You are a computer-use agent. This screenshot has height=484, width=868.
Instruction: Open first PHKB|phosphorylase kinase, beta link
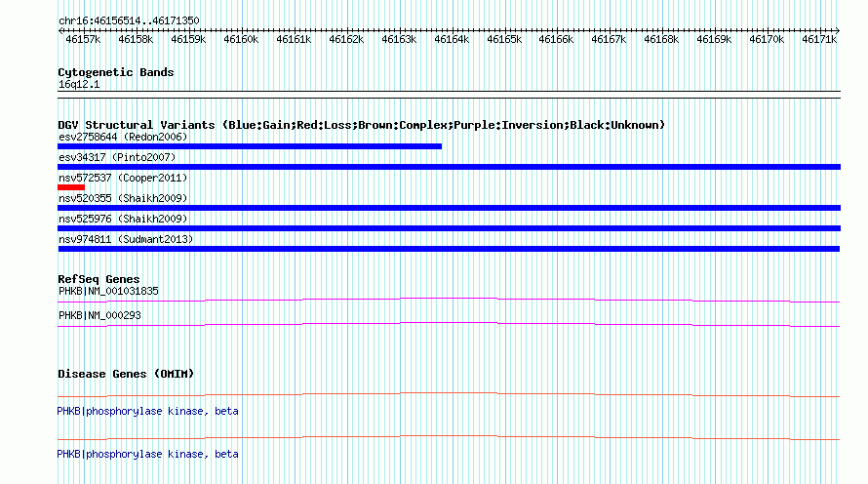coord(148,411)
